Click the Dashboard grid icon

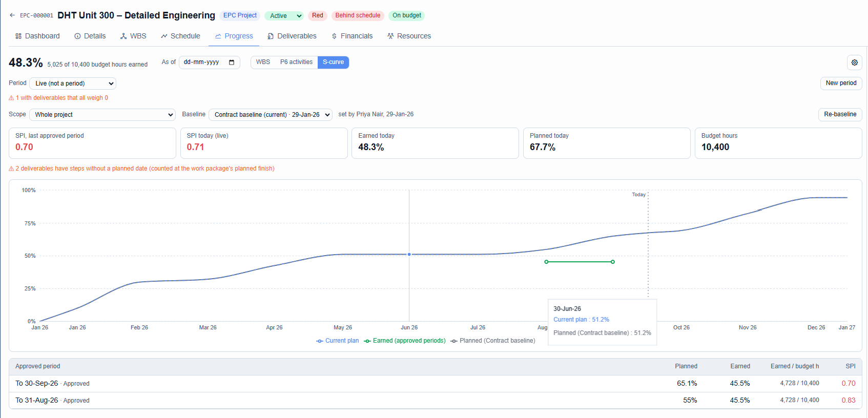[x=18, y=36]
